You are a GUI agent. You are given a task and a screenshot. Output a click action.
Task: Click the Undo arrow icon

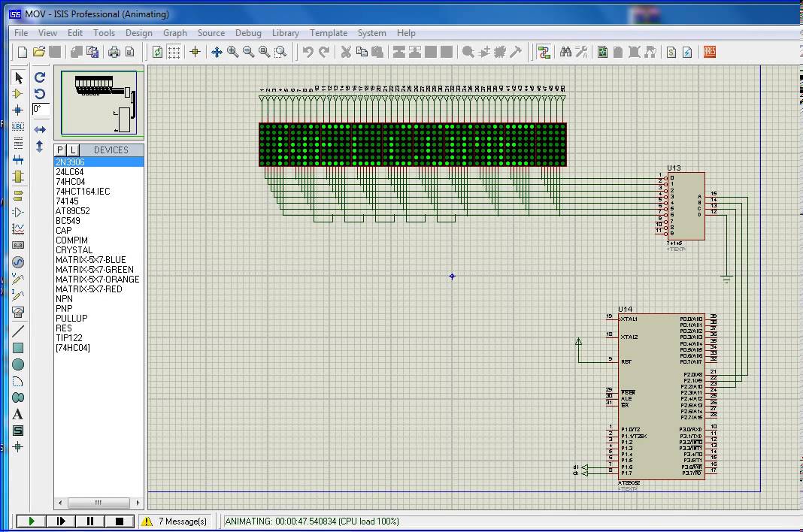[x=308, y=52]
